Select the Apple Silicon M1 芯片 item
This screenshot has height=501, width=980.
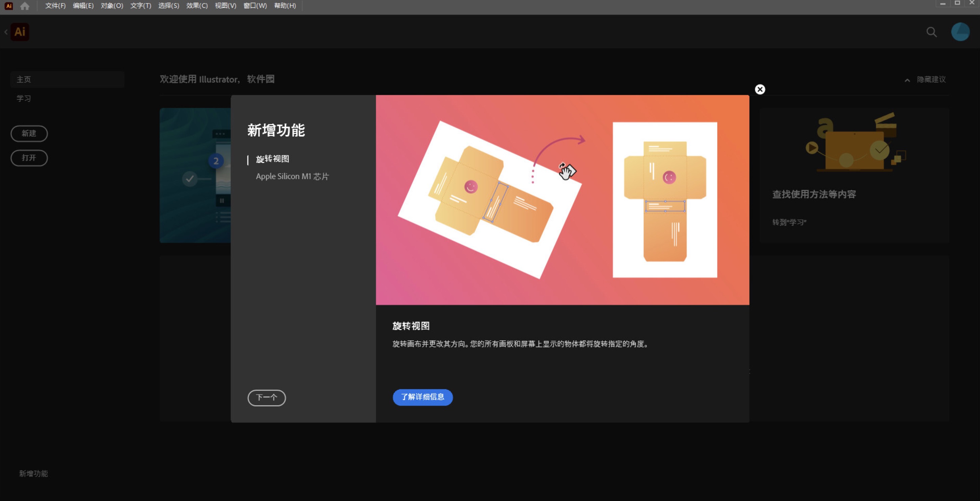click(x=292, y=177)
